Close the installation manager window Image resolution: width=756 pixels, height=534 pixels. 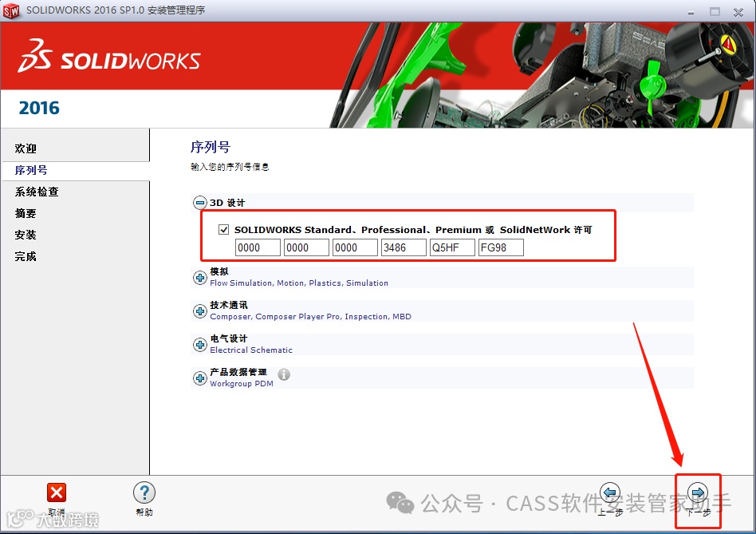738,12
